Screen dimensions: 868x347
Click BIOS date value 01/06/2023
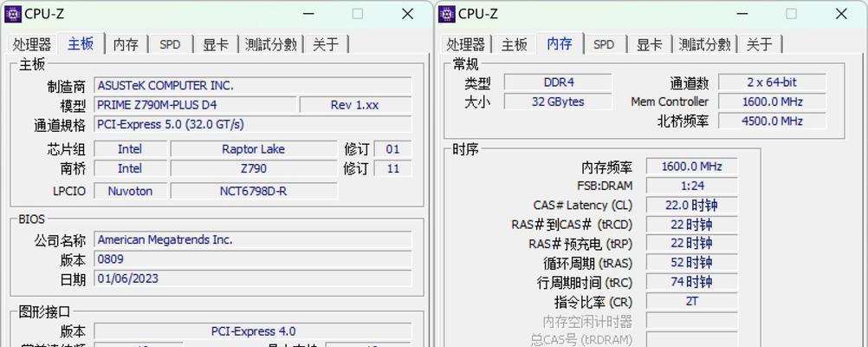252,278
